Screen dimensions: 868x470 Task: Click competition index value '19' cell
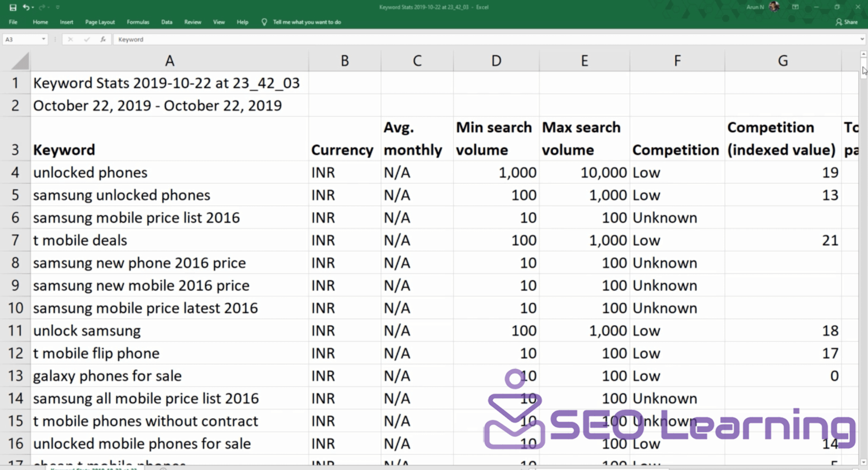tap(783, 172)
